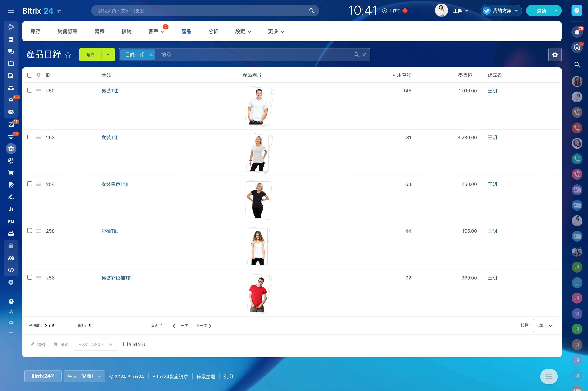Click the help question mark button
Image resolution: width=588 pixels, height=391 pixels.
tap(577, 10)
